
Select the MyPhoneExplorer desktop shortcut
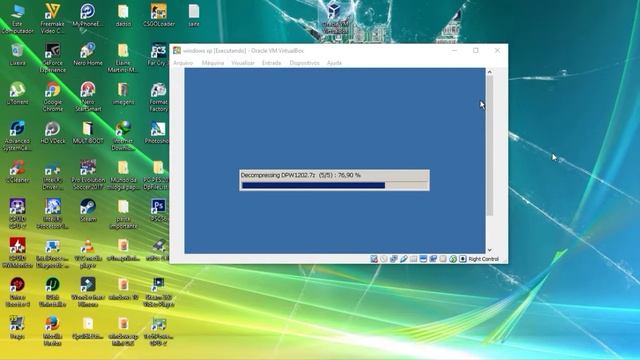88,16
